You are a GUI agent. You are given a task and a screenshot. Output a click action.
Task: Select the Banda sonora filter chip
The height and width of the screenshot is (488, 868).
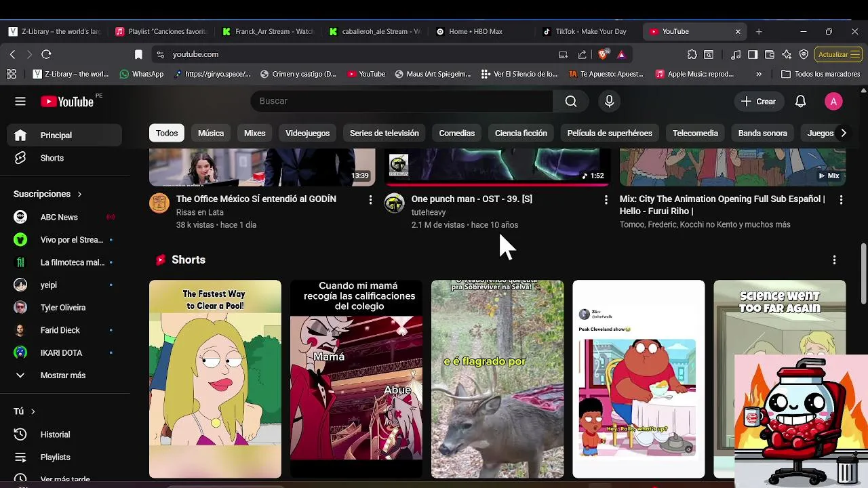click(x=763, y=133)
